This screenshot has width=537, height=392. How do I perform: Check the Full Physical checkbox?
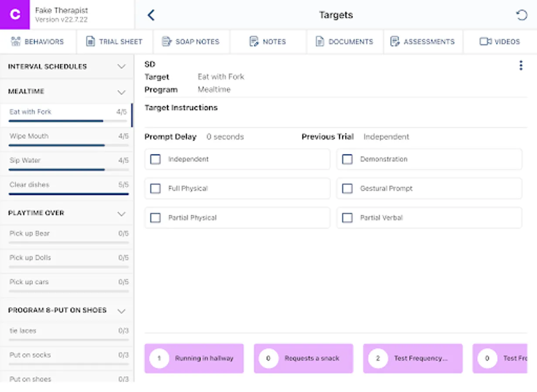click(x=155, y=189)
